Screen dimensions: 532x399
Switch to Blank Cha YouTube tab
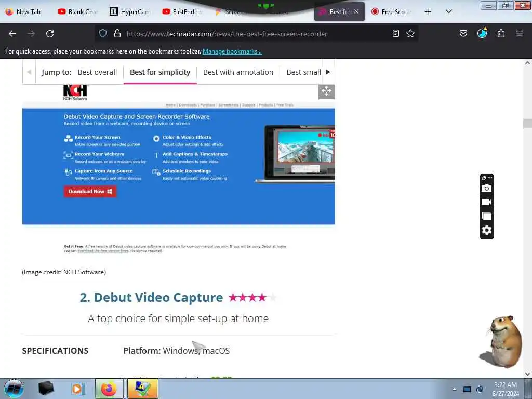(x=78, y=12)
